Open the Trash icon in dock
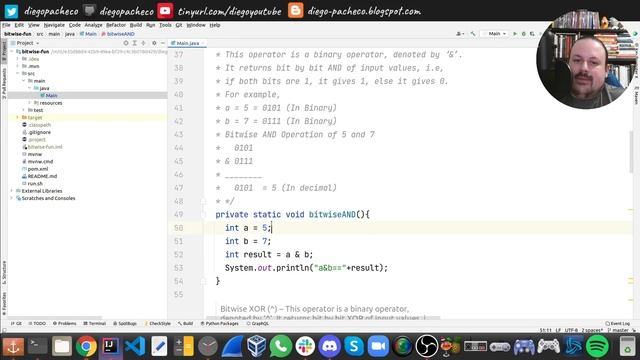This screenshot has width=640, height=360. tap(627, 347)
